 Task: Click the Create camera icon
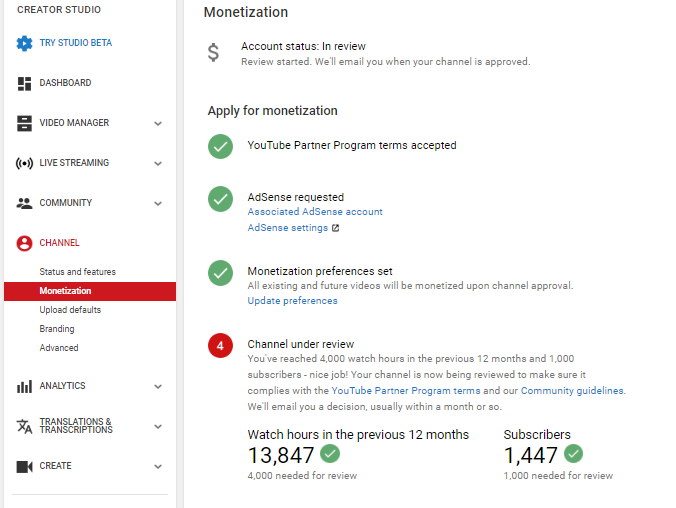point(24,467)
